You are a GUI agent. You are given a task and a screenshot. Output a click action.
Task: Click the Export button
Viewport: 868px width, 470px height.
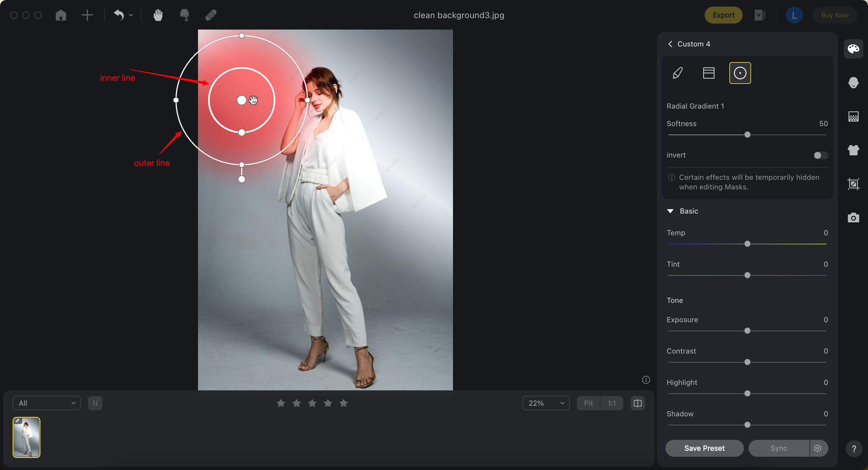pyautogui.click(x=723, y=15)
